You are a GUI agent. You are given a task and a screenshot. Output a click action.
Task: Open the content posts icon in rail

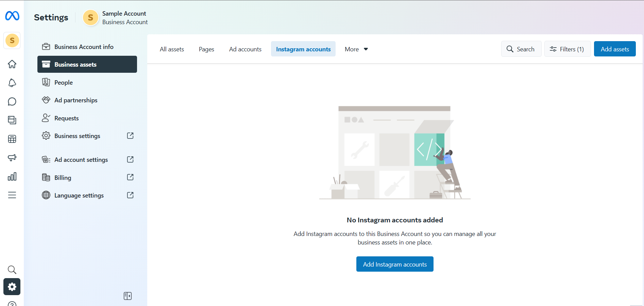[12, 120]
